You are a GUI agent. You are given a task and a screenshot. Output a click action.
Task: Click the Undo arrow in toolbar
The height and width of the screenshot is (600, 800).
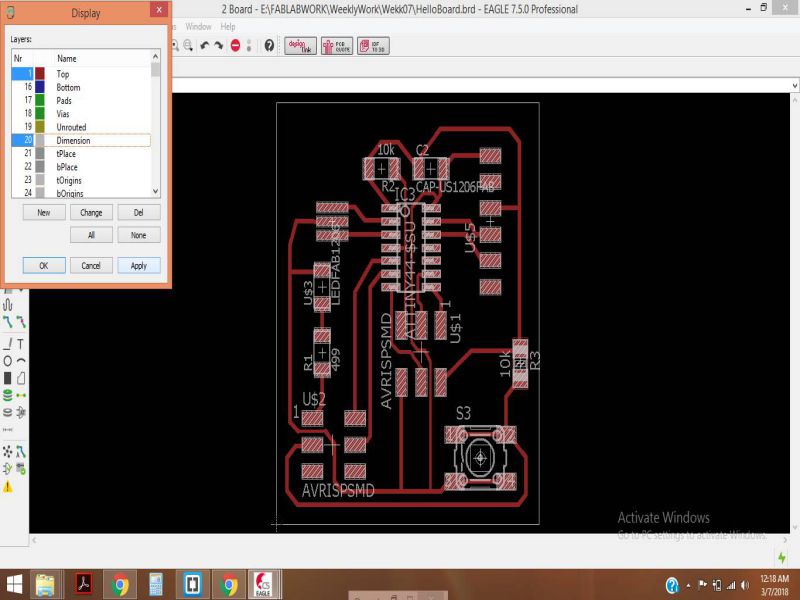(x=205, y=45)
